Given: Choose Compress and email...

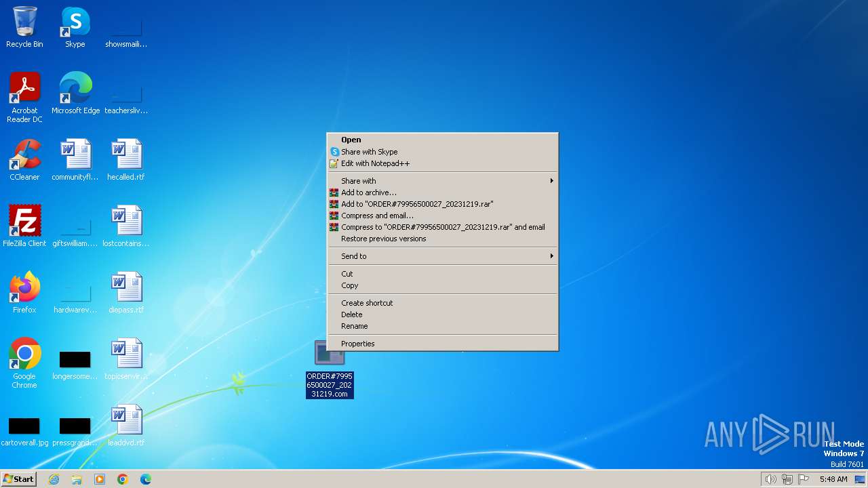Looking at the screenshot, I should coord(443,216).
